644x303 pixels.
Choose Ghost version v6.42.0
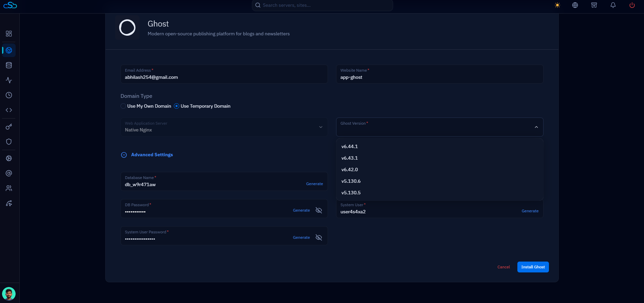click(440, 170)
